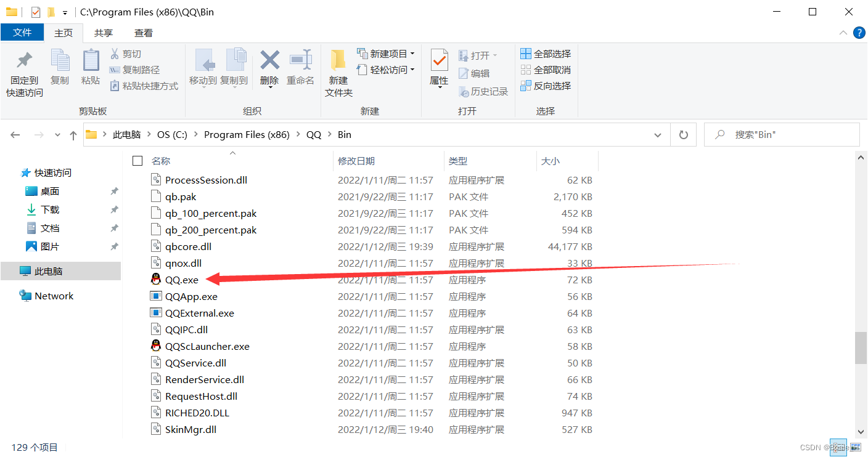
Task: Click the Edit icon in ribbon
Action: click(464, 73)
